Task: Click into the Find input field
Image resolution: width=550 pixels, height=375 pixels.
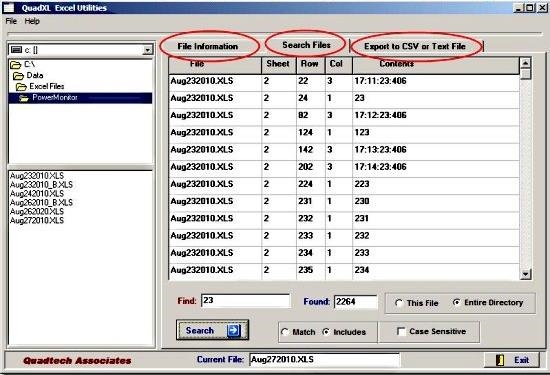Action: [246, 301]
